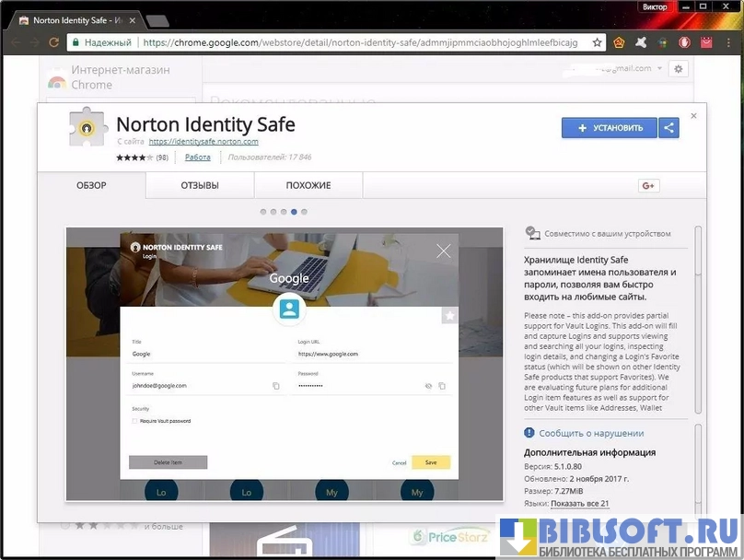
Task: Copy the username in the screenshot
Action: [x=275, y=386]
